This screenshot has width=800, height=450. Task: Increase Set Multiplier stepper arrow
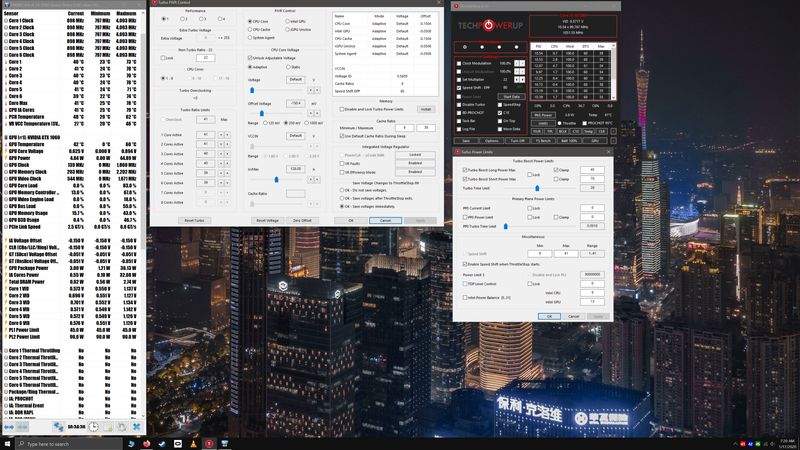tap(522, 80)
